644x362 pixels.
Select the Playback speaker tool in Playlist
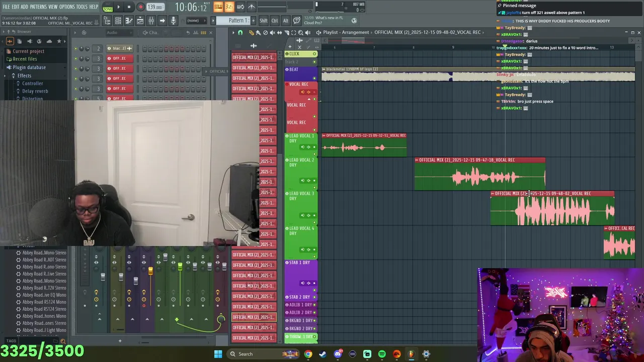(x=307, y=33)
